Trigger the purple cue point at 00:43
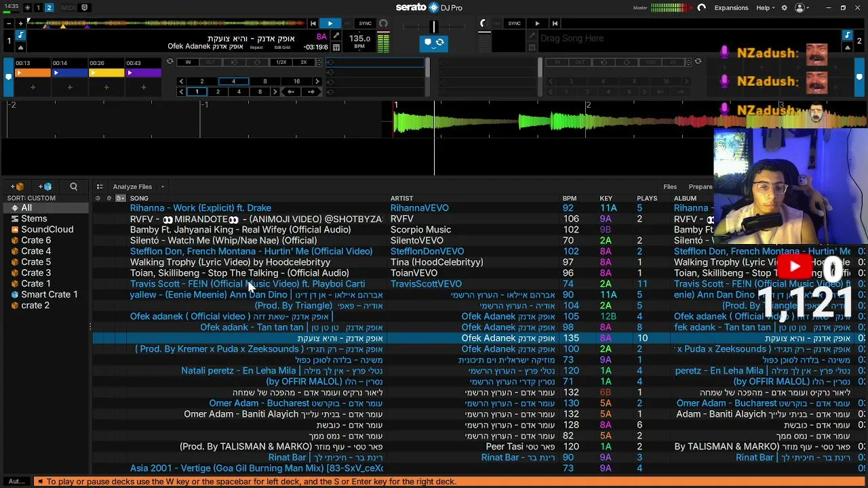This screenshot has height=488, width=868. click(143, 73)
